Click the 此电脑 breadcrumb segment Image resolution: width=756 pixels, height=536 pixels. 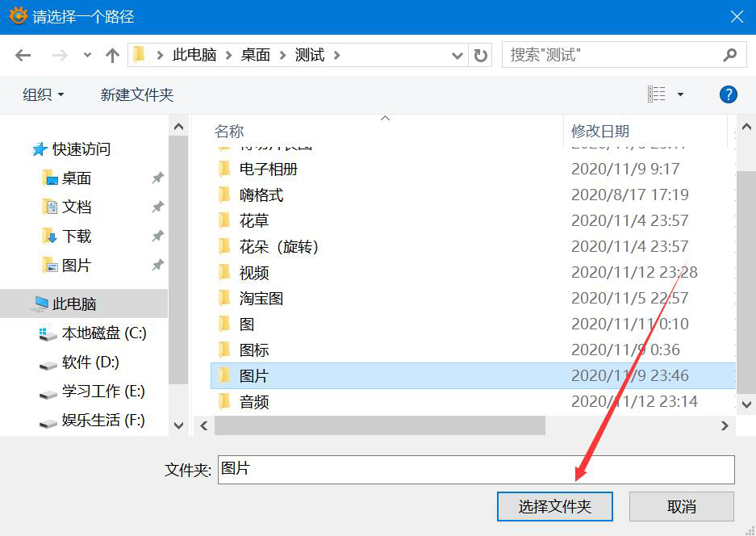click(194, 55)
